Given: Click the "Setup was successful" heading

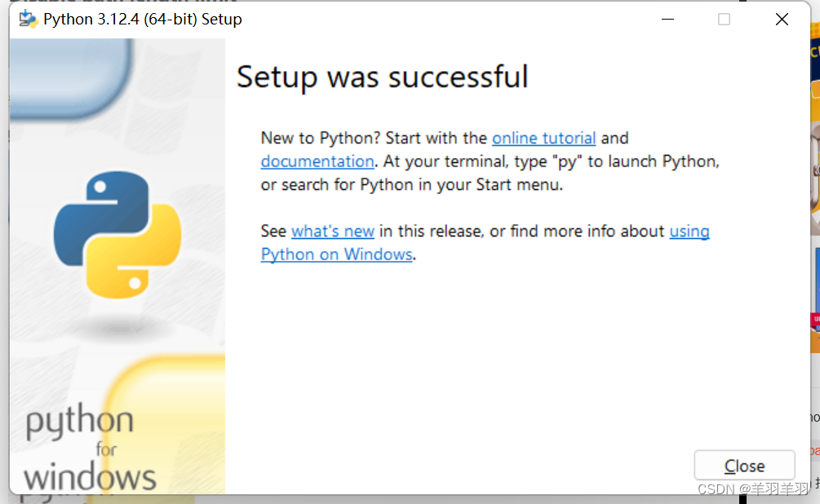Looking at the screenshot, I should (383, 77).
